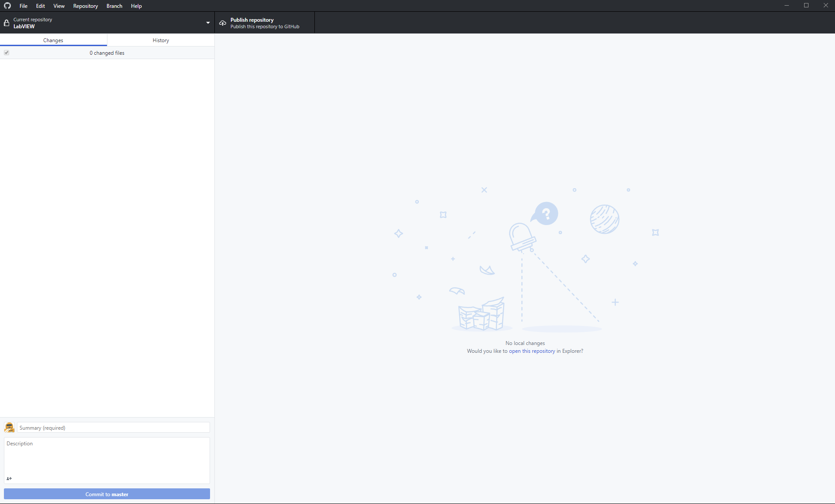Expand the current repository dropdown
This screenshot has width=835, height=504.
(x=207, y=23)
